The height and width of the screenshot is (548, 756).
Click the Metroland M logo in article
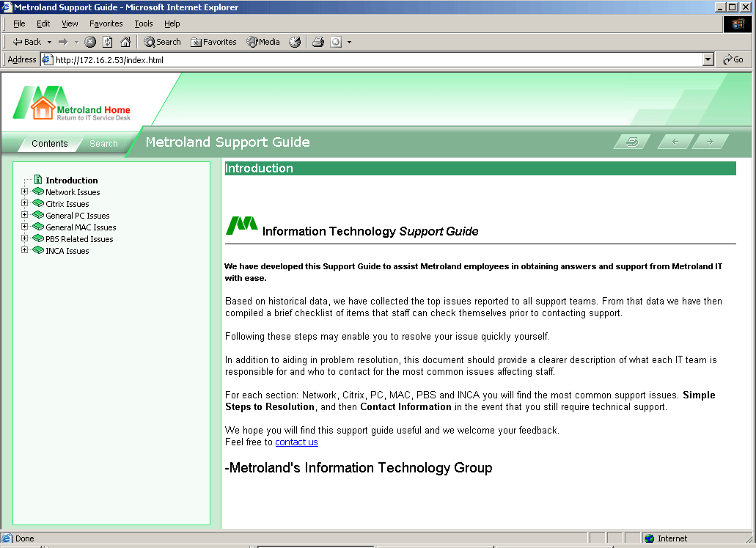[x=241, y=225]
